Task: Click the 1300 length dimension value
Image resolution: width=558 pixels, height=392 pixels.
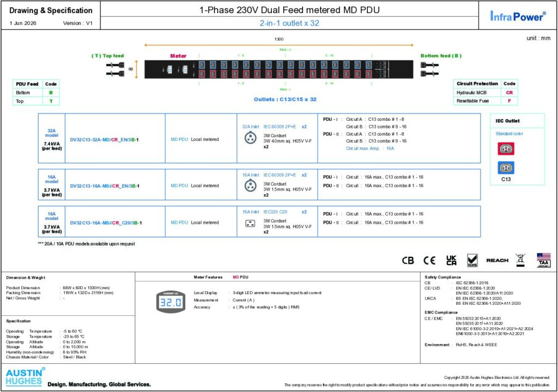Action: (279, 39)
